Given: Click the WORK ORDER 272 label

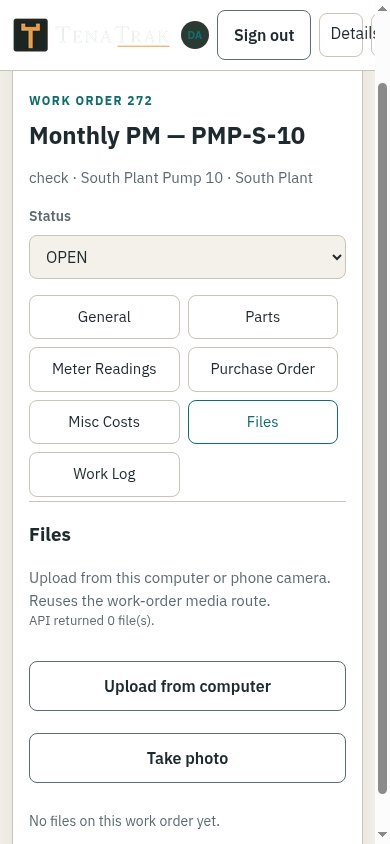Looking at the screenshot, I should (x=91, y=101).
